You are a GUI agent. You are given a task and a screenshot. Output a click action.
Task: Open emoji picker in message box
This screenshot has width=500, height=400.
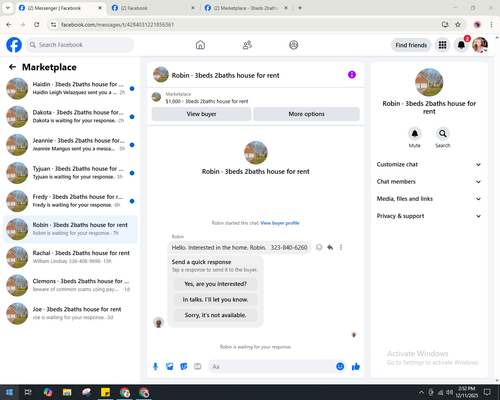(x=340, y=367)
